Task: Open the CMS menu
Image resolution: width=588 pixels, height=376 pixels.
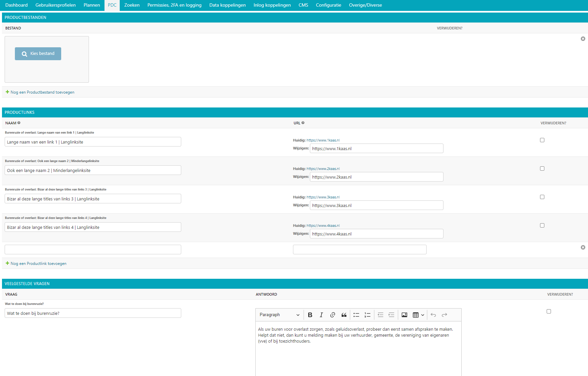Action: (303, 5)
